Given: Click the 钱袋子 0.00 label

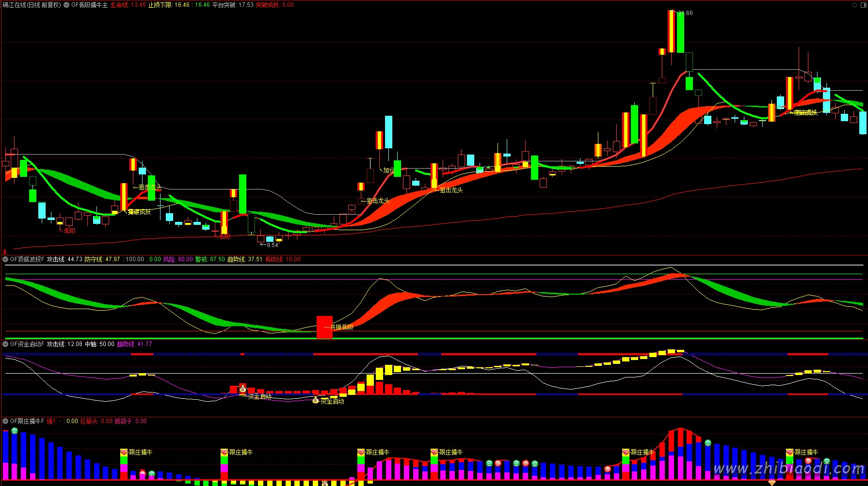Looking at the screenshot, I should coord(131,421).
